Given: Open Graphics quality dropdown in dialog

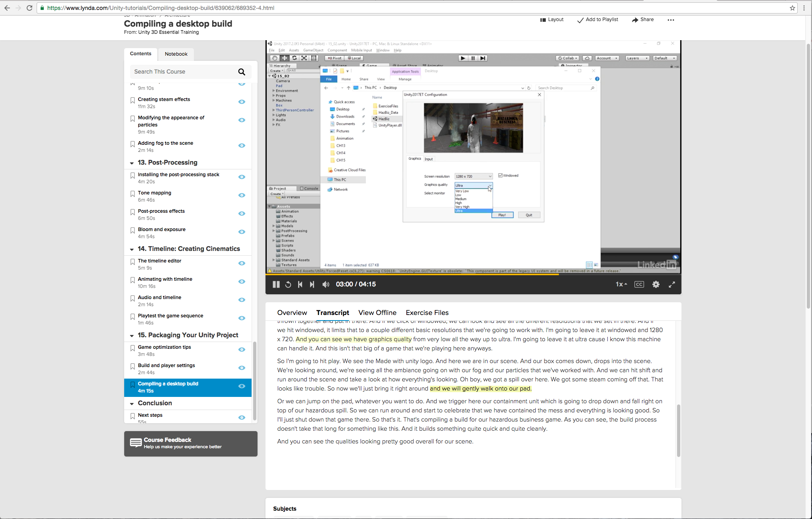Looking at the screenshot, I should click(474, 185).
